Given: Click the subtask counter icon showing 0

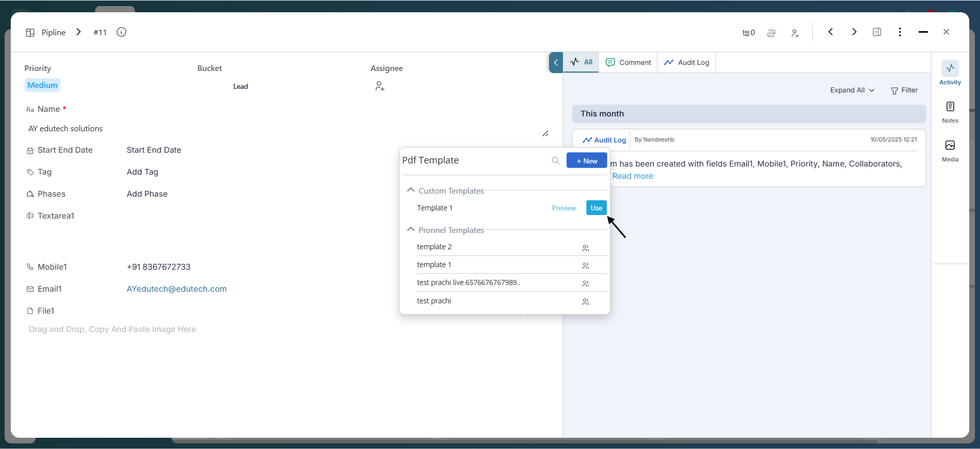Looking at the screenshot, I should coord(748,33).
